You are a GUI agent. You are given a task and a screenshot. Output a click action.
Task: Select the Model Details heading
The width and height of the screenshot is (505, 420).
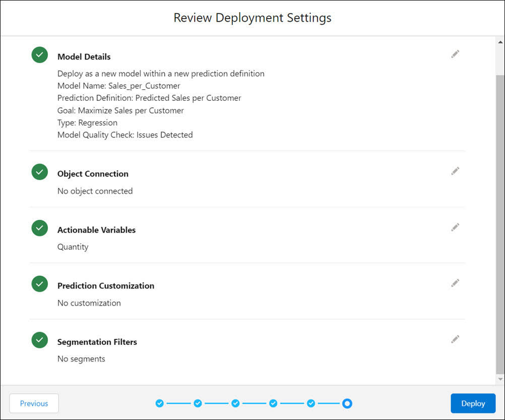tap(84, 56)
